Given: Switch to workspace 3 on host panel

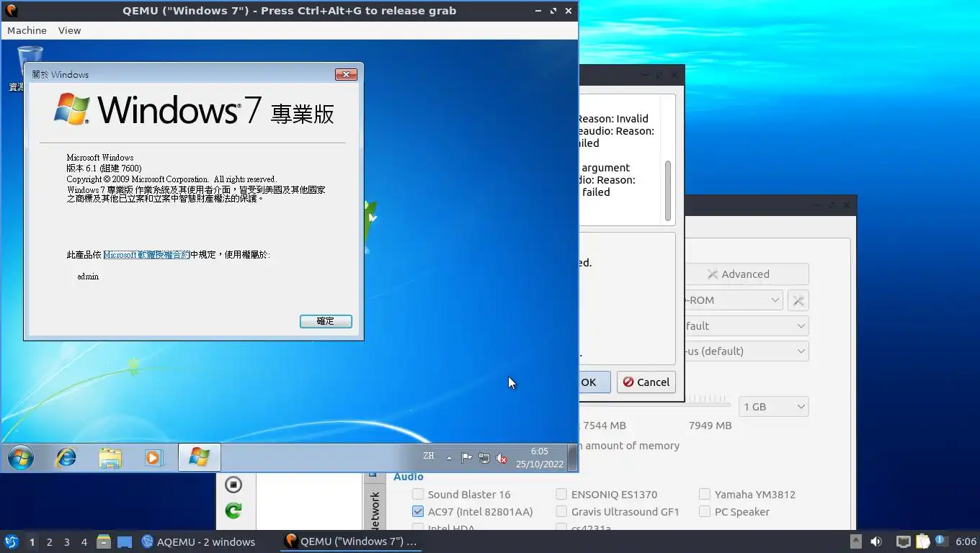Looking at the screenshot, I should point(66,542).
